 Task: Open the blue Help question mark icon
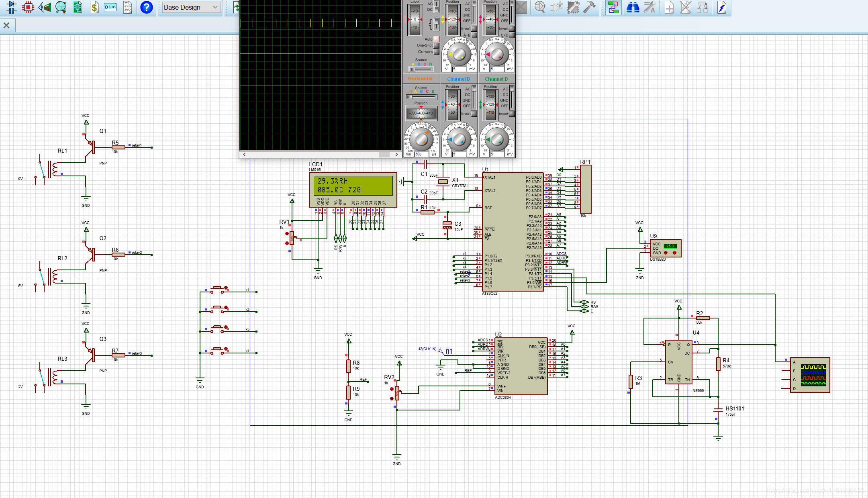[147, 7]
